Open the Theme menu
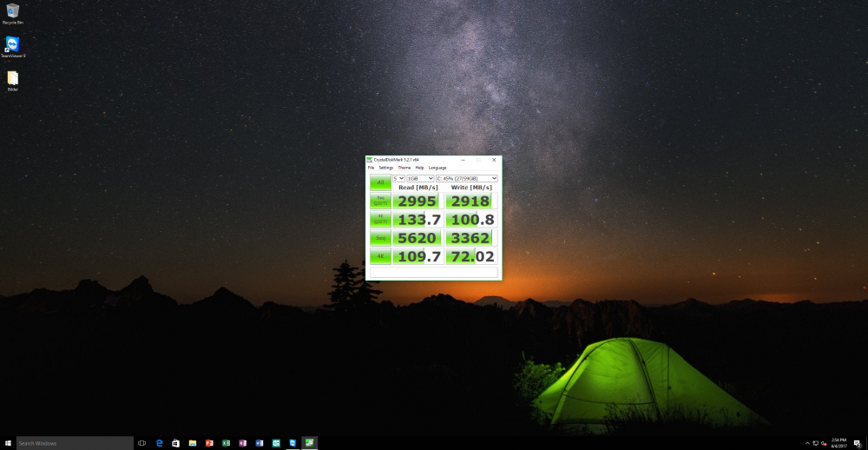 404,168
